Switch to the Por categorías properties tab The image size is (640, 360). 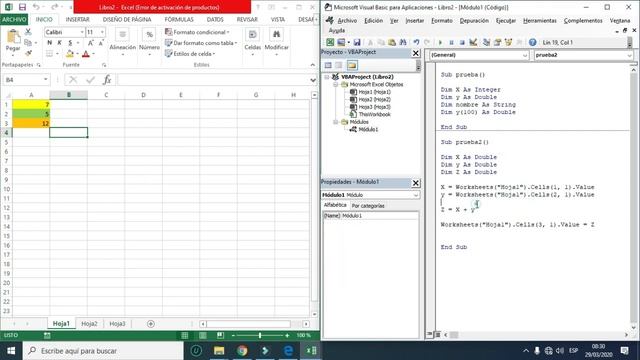pos(368,206)
